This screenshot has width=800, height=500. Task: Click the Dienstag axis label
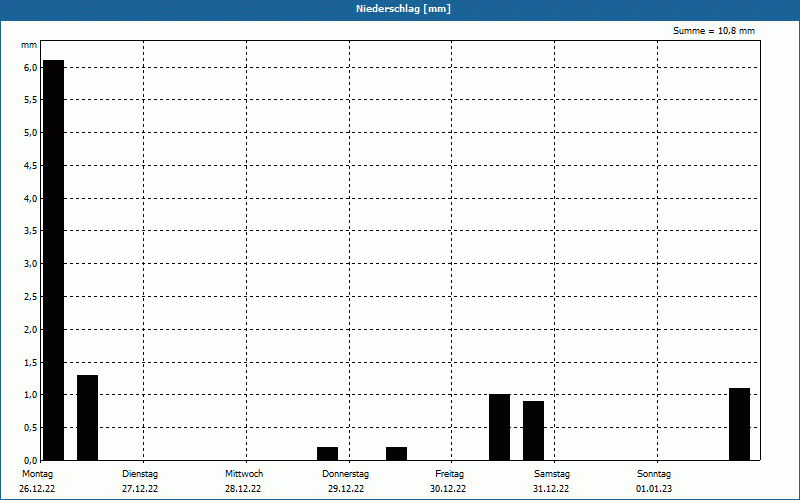tap(140, 474)
